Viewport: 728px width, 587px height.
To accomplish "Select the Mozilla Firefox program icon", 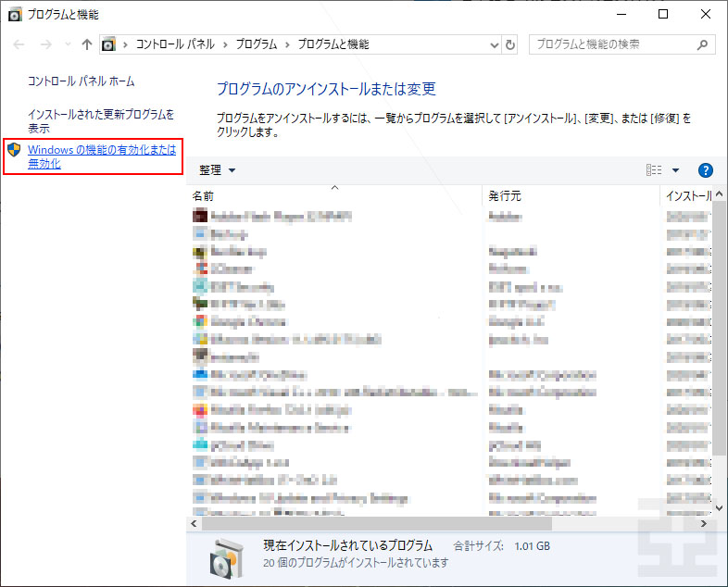I will (x=200, y=410).
